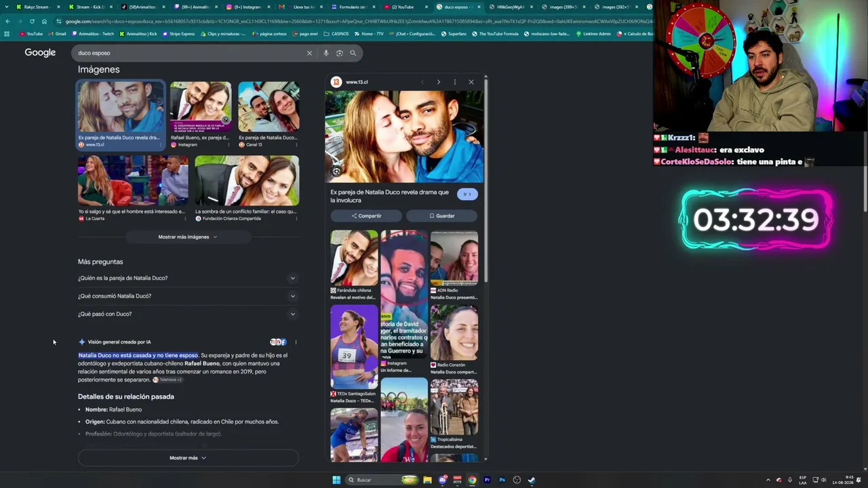Image resolution: width=868 pixels, height=488 pixels.
Task: Launch Premiere Pro from the taskbar
Action: [x=487, y=480]
